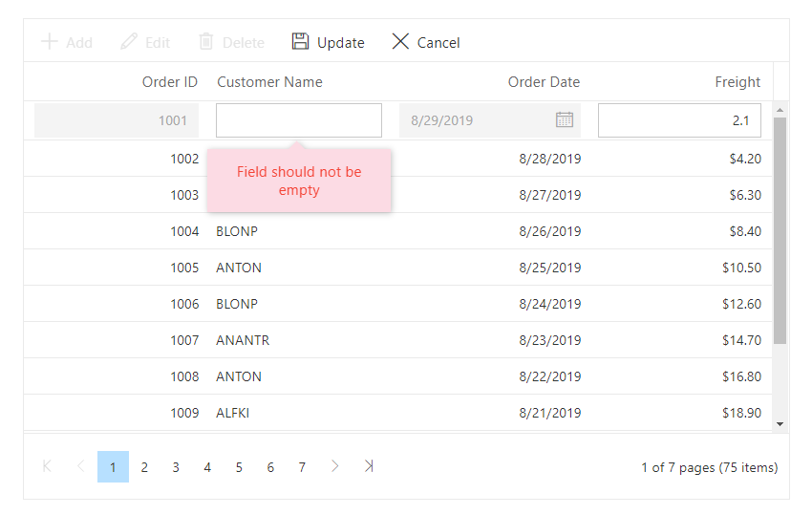812x515 pixels.
Task: Sort by the Freight column header
Action: pos(737,82)
